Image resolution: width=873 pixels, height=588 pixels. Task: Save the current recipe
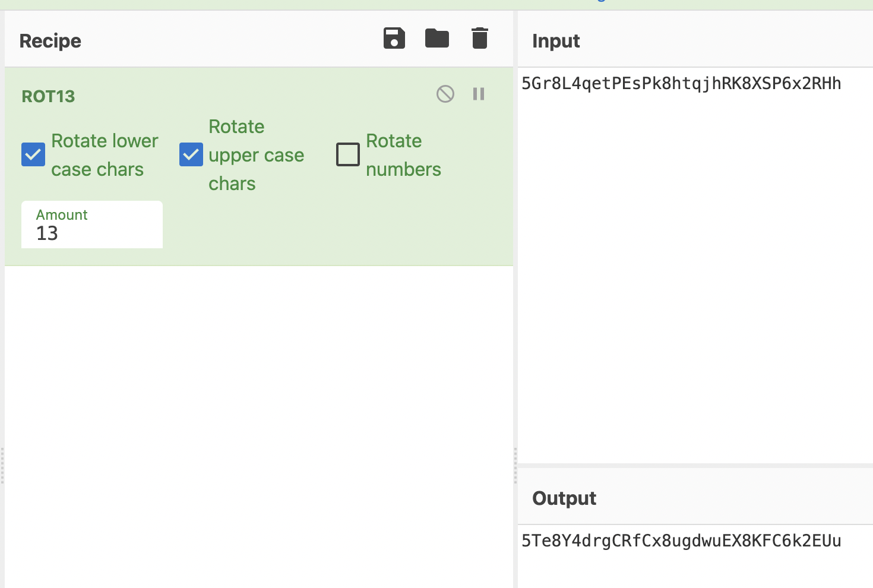(394, 39)
